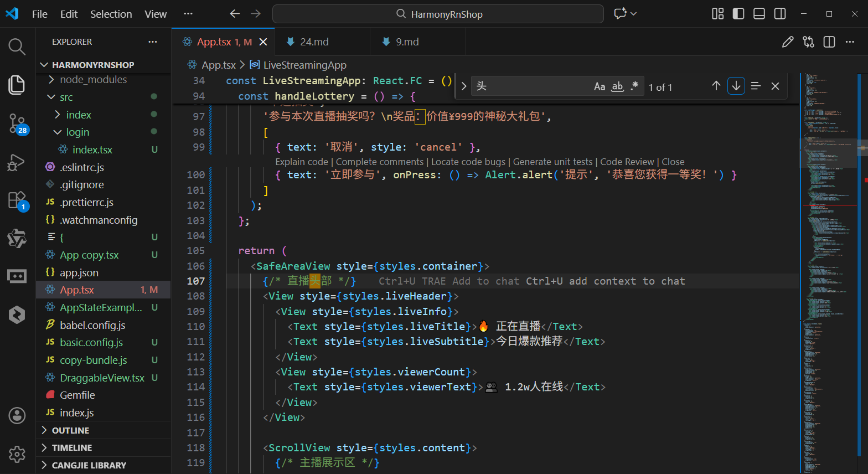The height and width of the screenshot is (474, 868).
Task: Click the HarmonyRnShop command center search
Action: coord(438,14)
